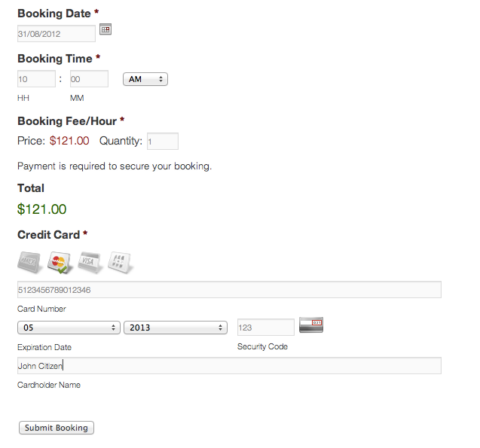Viewport: 480px width, 448px height.
Task: Click the security code help card icon
Action: pyautogui.click(x=311, y=325)
